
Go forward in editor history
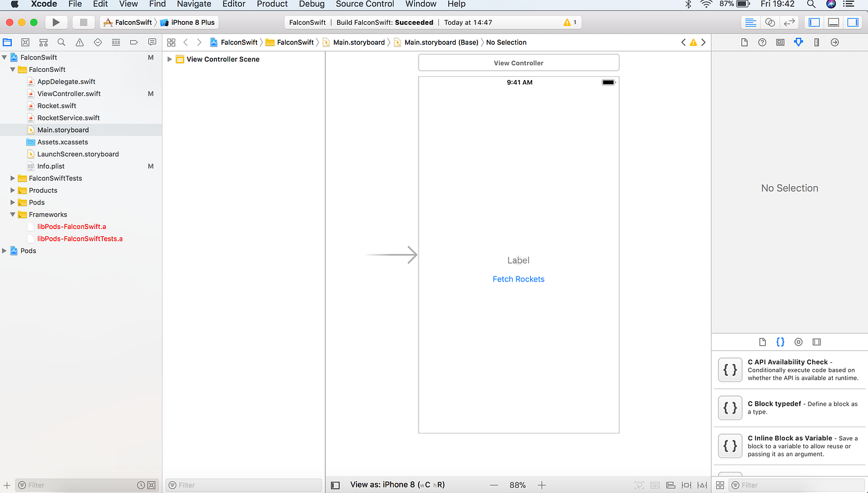pyautogui.click(x=199, y=42)
